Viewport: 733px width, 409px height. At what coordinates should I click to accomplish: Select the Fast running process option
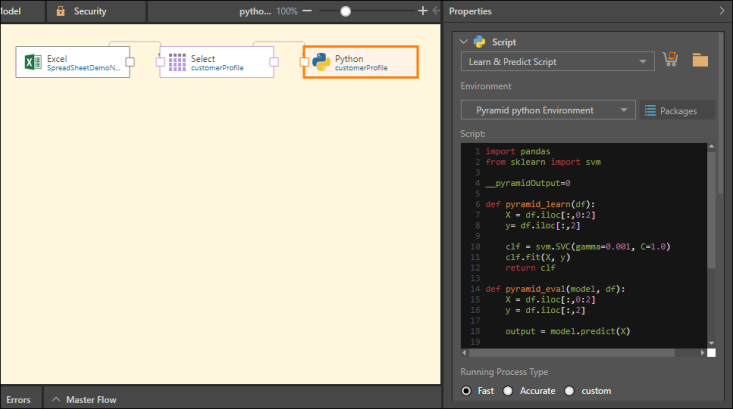pos(467,390)
